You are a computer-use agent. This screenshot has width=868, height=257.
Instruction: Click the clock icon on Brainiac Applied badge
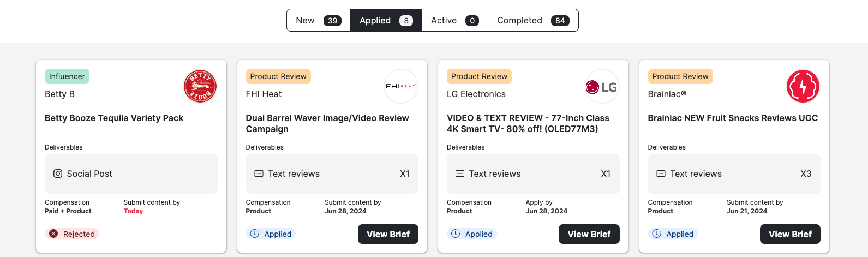(x=656, y=234)
